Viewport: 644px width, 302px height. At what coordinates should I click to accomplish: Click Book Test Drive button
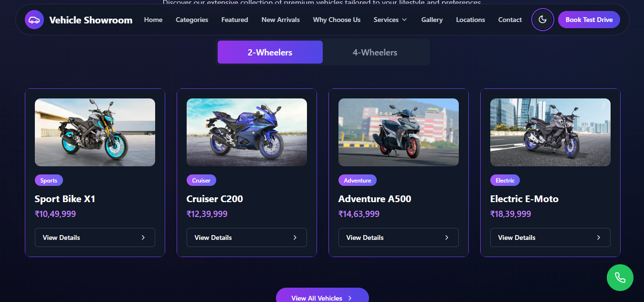coord(589,20)
